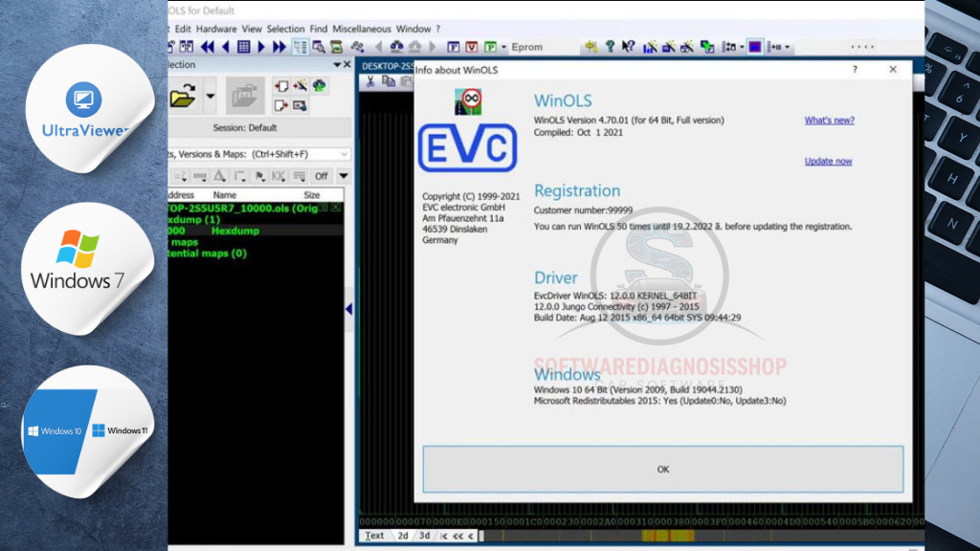Click the fast forward double-arrow icon
This screenshot has width=980, height=551.
coord(279,46)
